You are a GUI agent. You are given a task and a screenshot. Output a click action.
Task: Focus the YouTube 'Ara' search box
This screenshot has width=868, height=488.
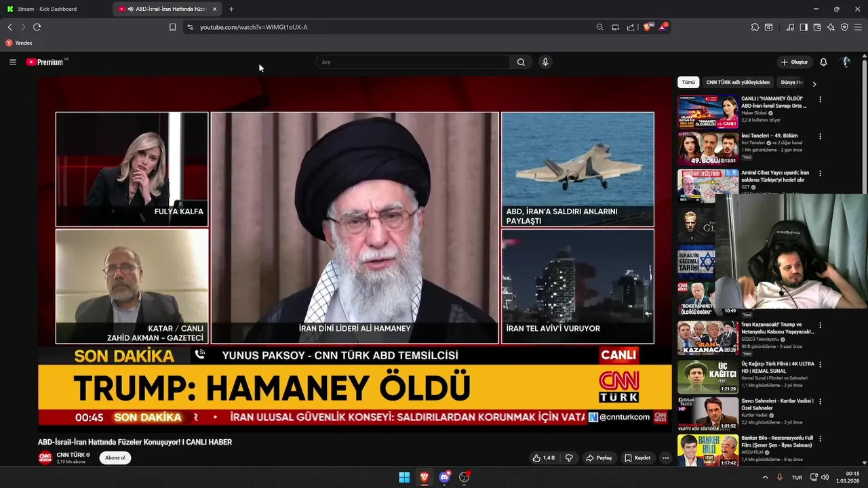pos(412,62)
